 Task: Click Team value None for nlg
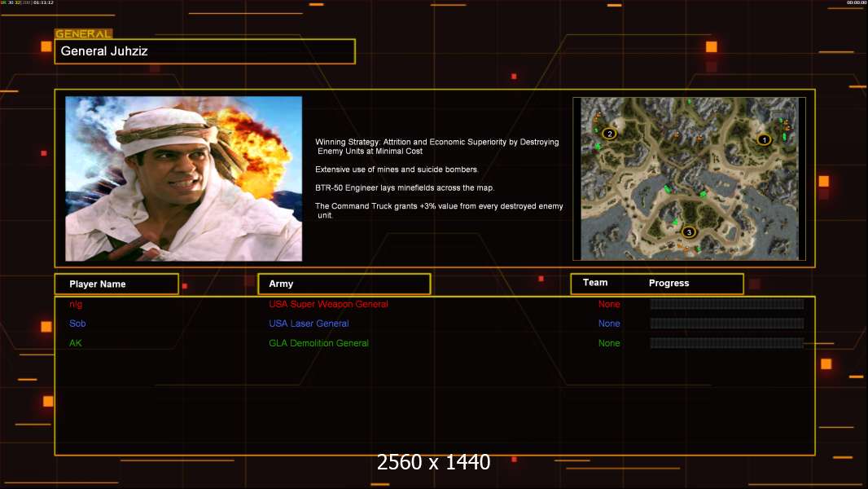pyautogui.click(x=609, y=304)
